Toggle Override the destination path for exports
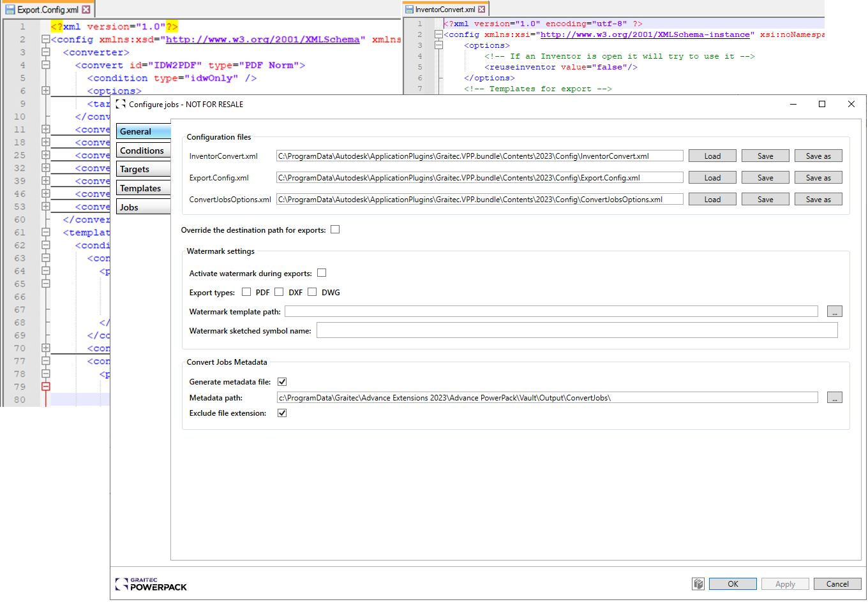The image size is (868, 602). click(335, 230)
